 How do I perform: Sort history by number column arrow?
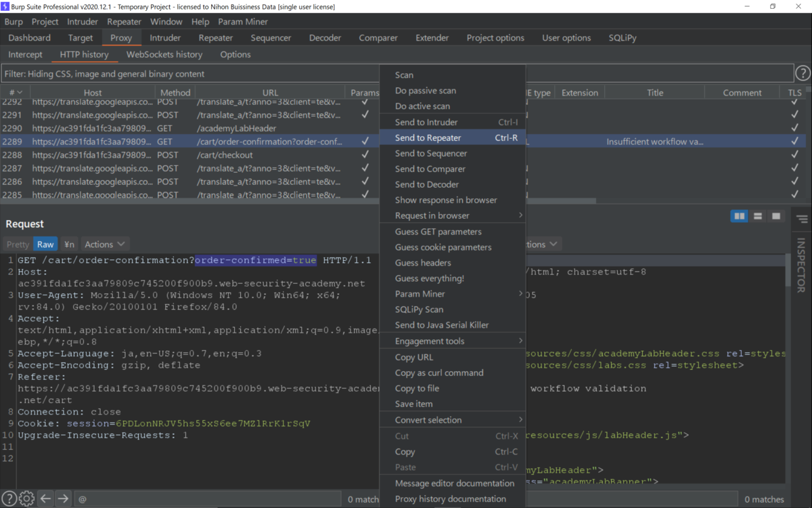click(x=20, y=93)
